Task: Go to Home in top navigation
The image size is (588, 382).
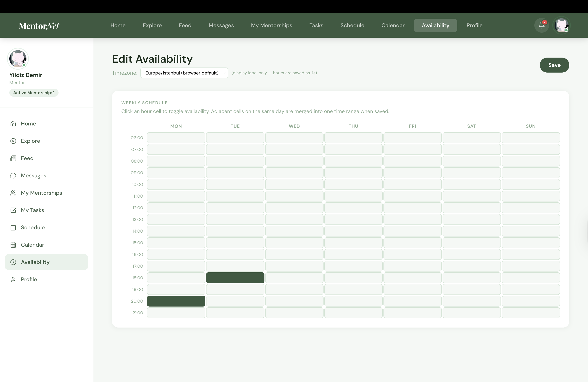Action: 118,25
